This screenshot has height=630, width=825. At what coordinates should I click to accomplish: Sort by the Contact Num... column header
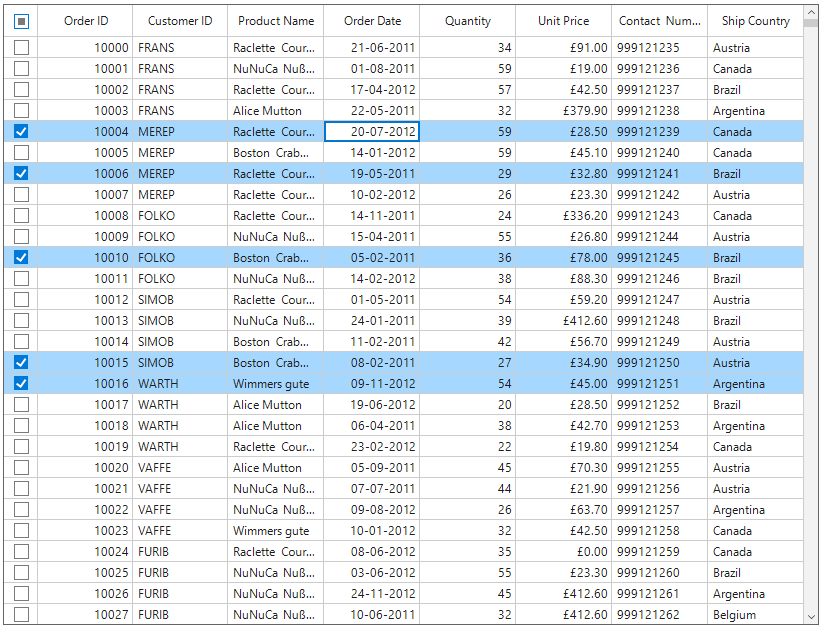(x=660, y=21)
